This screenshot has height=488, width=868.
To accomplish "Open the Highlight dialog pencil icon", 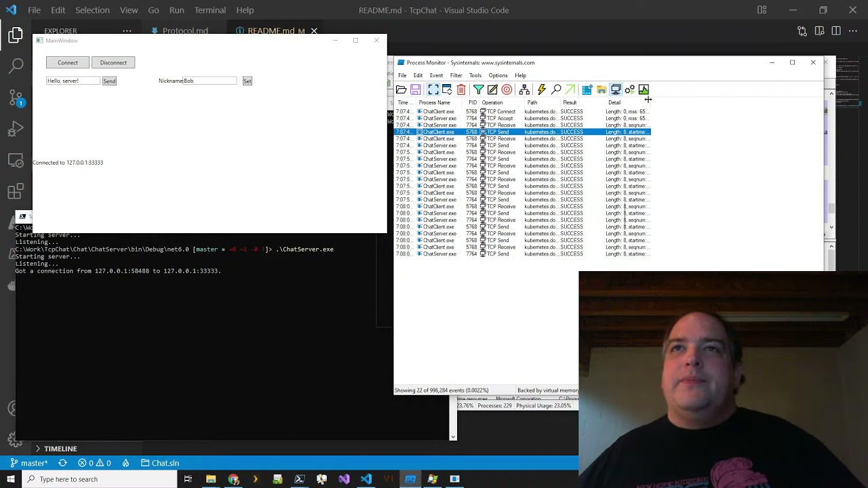I will 492,89.
